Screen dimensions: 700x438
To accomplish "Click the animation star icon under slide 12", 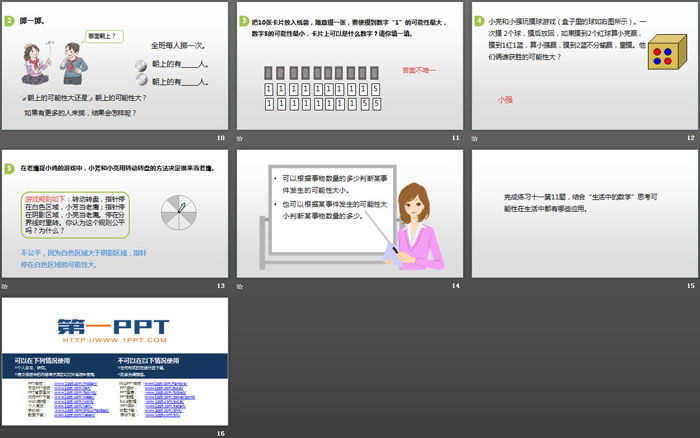I will click(476, 139).
